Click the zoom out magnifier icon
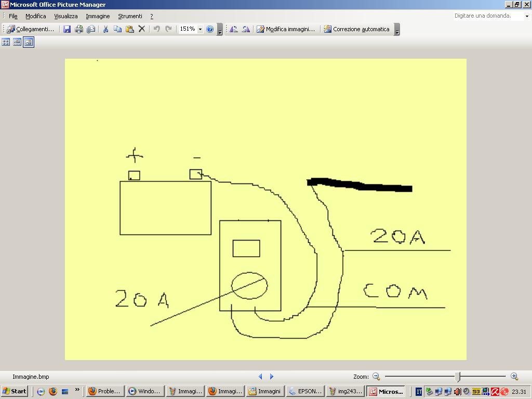This screenshot has width=532, height=399. [x=376, y=377]
